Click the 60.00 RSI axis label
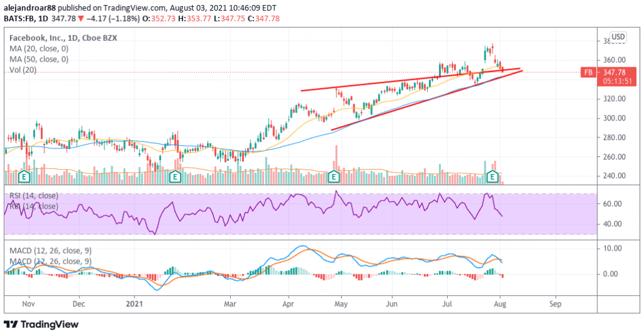 612,203
